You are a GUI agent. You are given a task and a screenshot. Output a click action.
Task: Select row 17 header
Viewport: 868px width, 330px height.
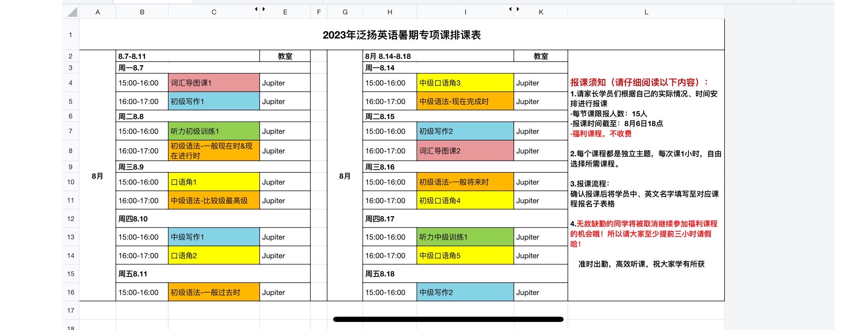(70, 310)
